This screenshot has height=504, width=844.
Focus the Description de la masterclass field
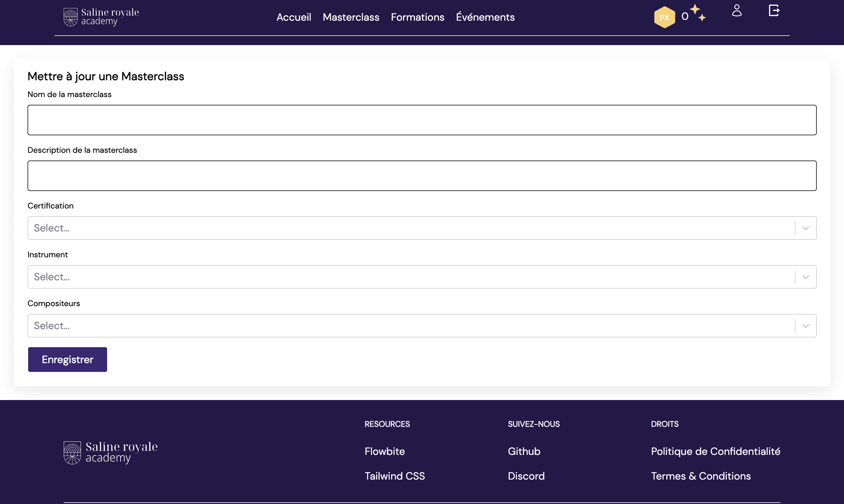[422, 175]
